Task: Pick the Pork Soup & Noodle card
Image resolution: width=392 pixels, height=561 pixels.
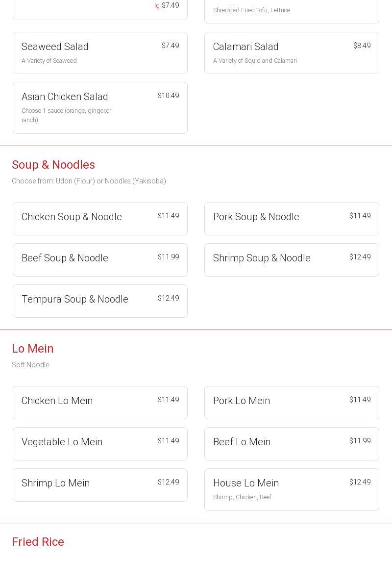Action: tap(292, 219)
